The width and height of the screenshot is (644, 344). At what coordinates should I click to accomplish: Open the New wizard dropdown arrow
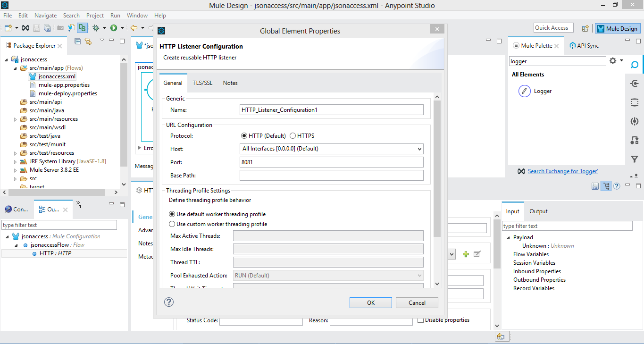click(x=17, y=28)
